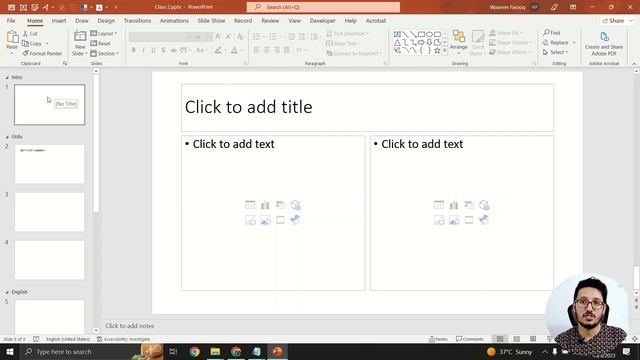Click into the left Click to add text placeholder
Screen dimensions: 640x360
click(273, 213)
